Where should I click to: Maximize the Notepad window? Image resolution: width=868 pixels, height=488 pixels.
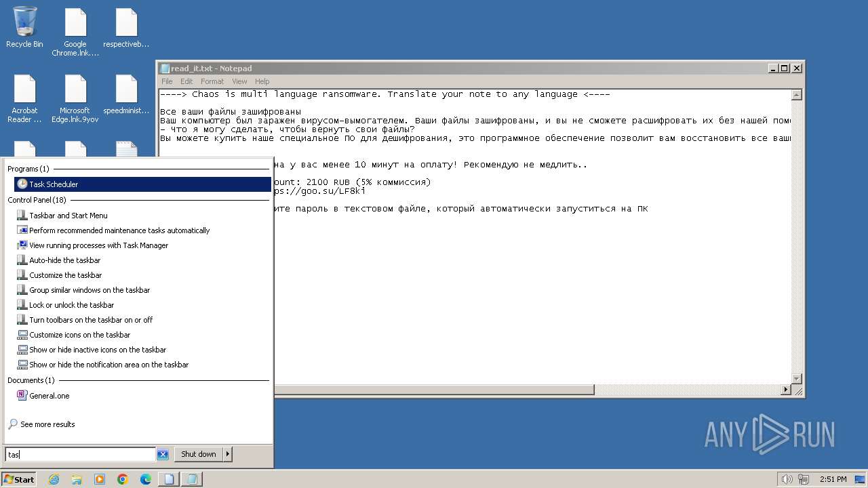(x=785, y=68)
